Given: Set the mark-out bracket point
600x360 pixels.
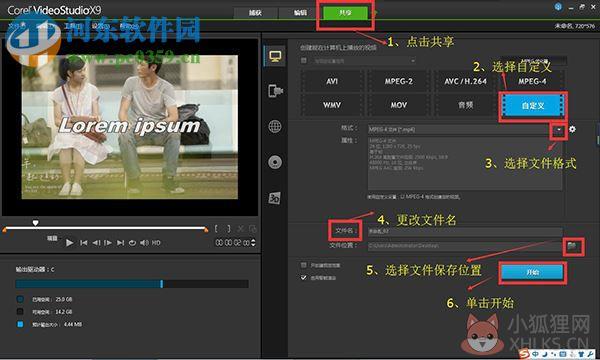Looking at the screenshot, I should (x=229, y=229).
